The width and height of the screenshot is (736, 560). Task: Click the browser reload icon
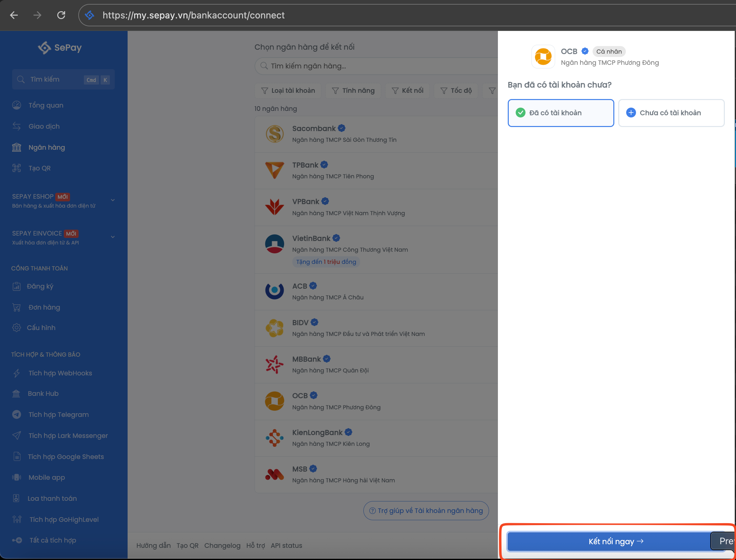(x=61, y=15)
